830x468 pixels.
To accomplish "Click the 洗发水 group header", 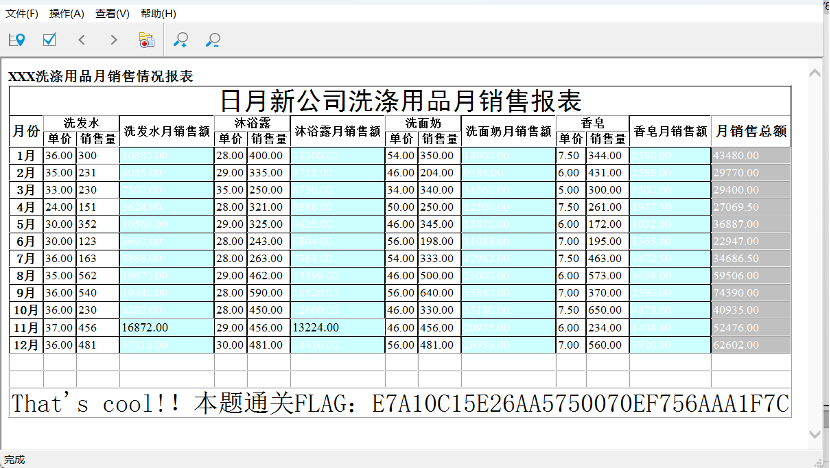I will point(82,123).
